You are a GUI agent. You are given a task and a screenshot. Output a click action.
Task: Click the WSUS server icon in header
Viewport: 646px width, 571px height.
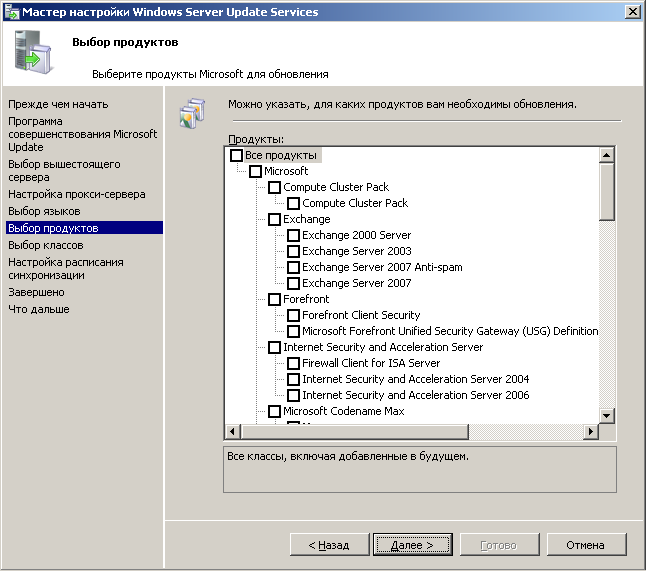click(33, 52)
